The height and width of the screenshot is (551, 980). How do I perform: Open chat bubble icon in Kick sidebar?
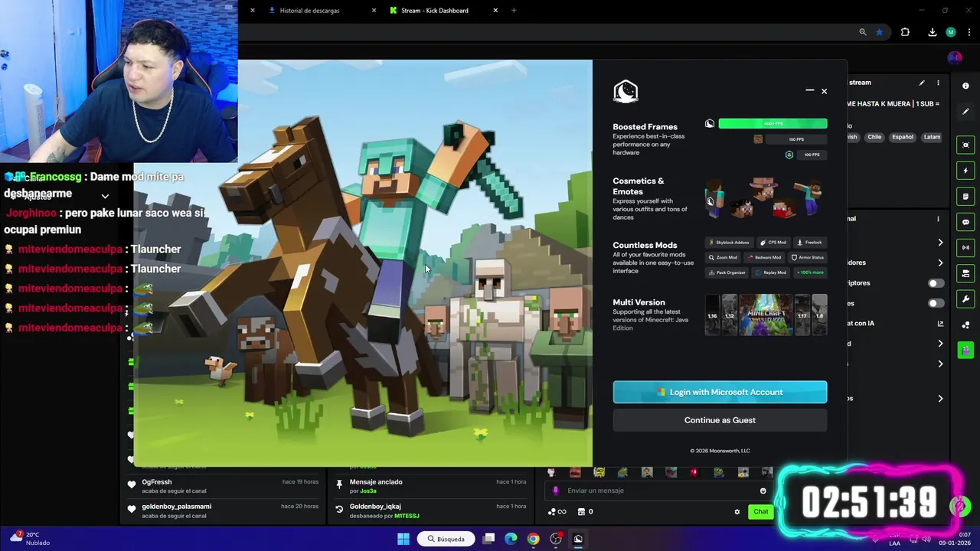(965, 222)
